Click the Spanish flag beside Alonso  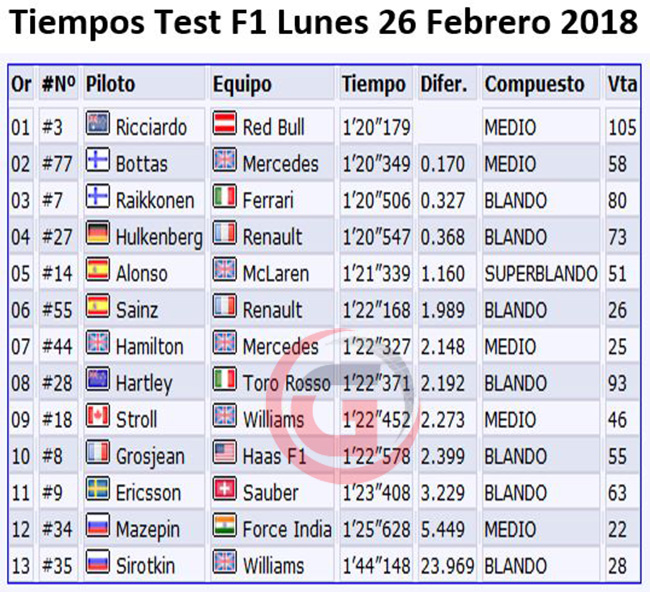(97, 270)
